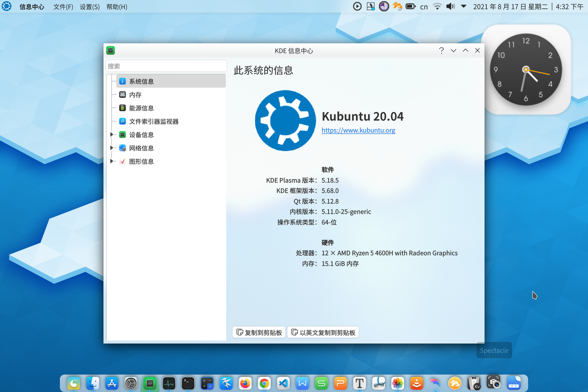
Task: Open the system monitor icon in dock
Action: pos(169,383)
